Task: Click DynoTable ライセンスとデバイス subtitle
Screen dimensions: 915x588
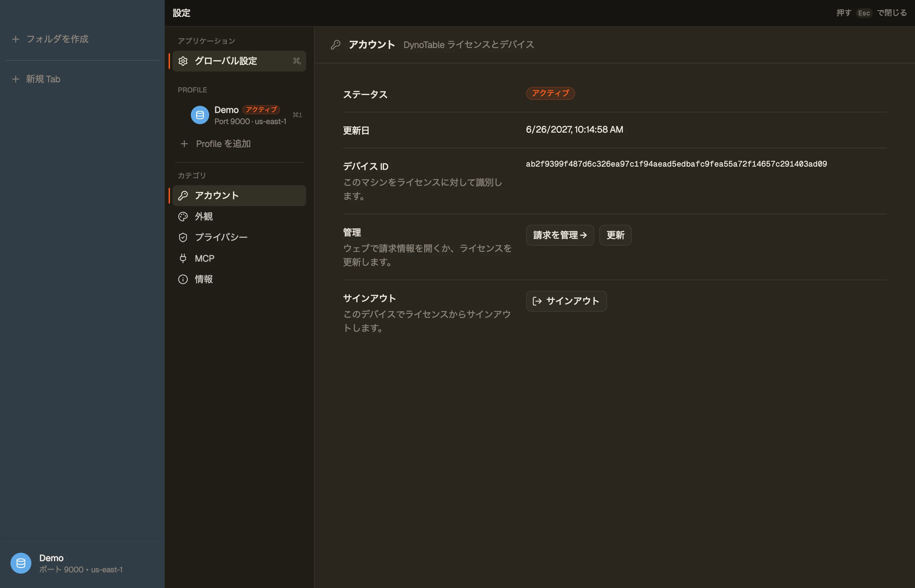Action: pos(469,45)
